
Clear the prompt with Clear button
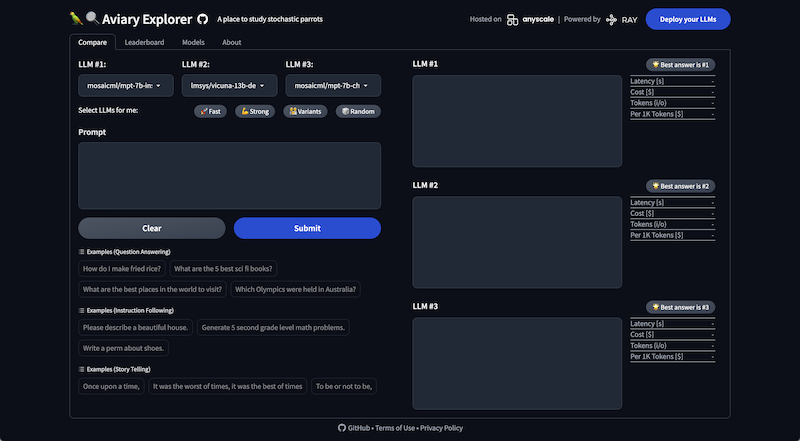click(152, 228)
